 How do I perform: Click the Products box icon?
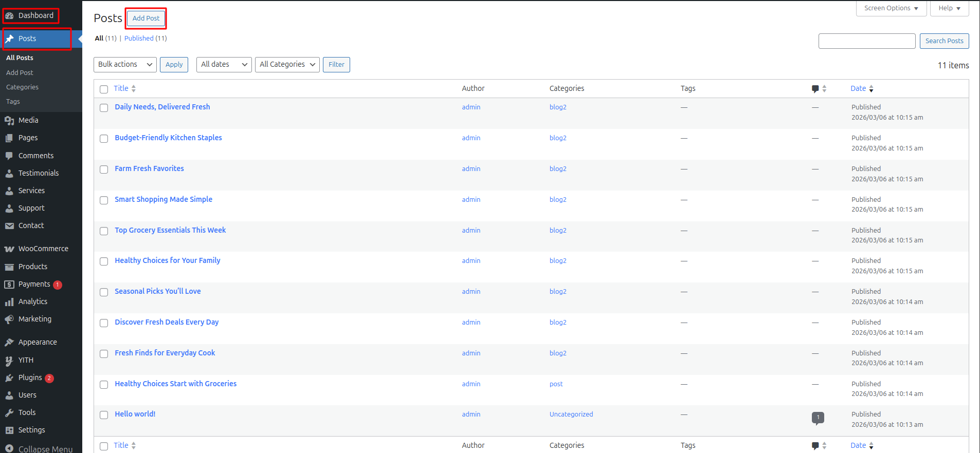(x=9, y=267)
